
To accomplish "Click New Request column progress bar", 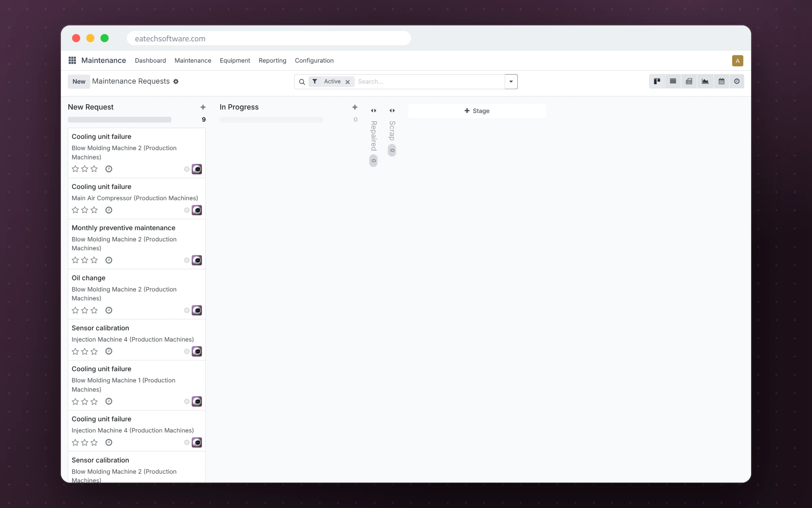I will pyautogui.click(x=119, y=120).
